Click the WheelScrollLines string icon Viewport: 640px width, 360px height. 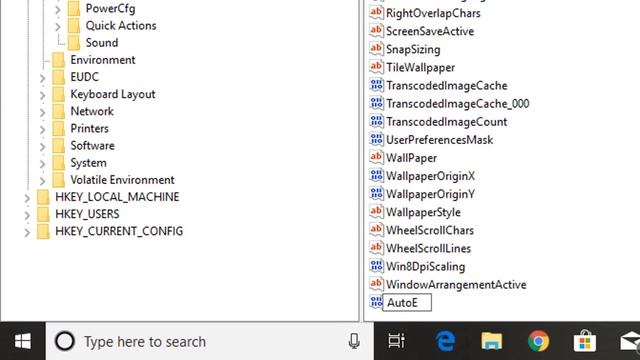click(x=376, y=248)
